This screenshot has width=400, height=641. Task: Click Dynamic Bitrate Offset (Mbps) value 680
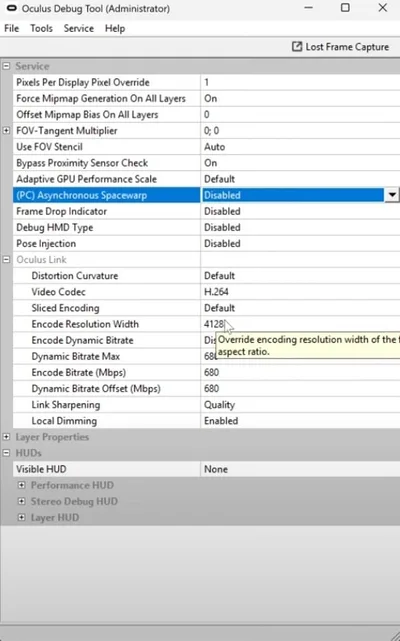(300, 388)
